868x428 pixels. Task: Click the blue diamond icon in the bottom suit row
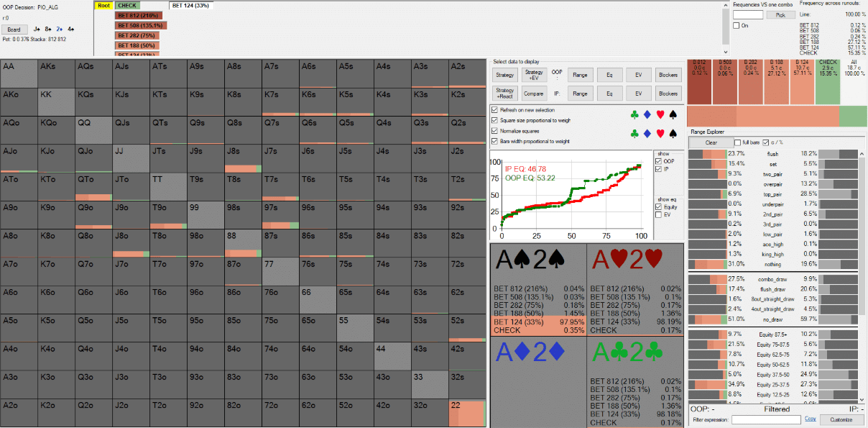[648, 133]
